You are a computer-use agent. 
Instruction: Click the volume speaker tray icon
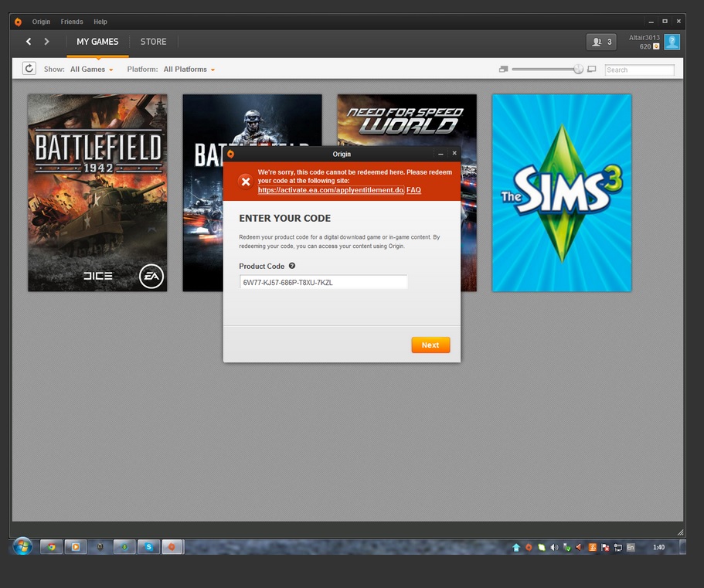point(555,547)
